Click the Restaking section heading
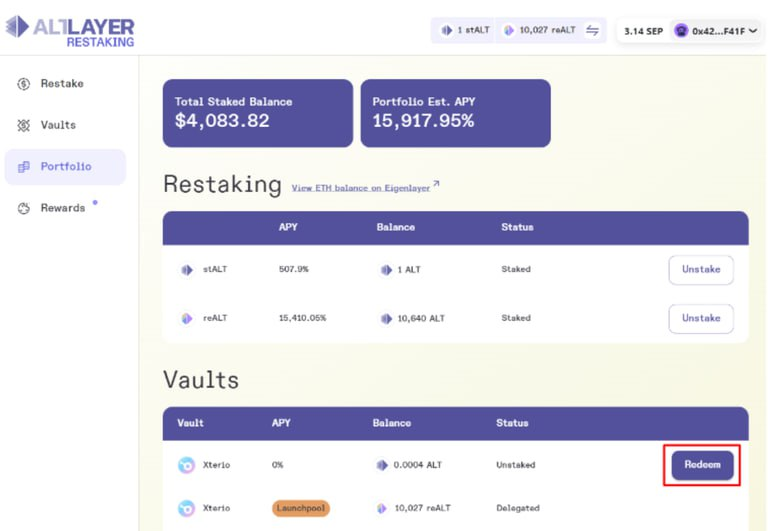768x531 pixels. click(x=222, y=185)
